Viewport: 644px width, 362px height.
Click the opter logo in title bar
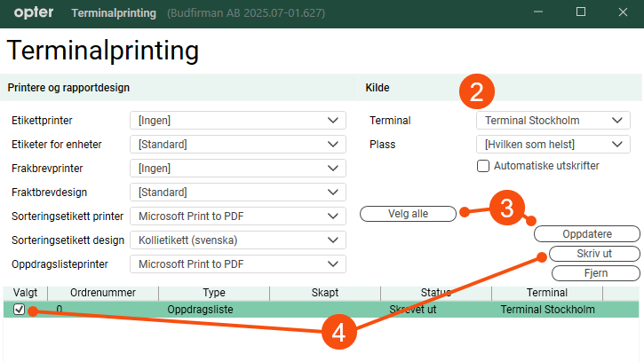tap(29, 13)
